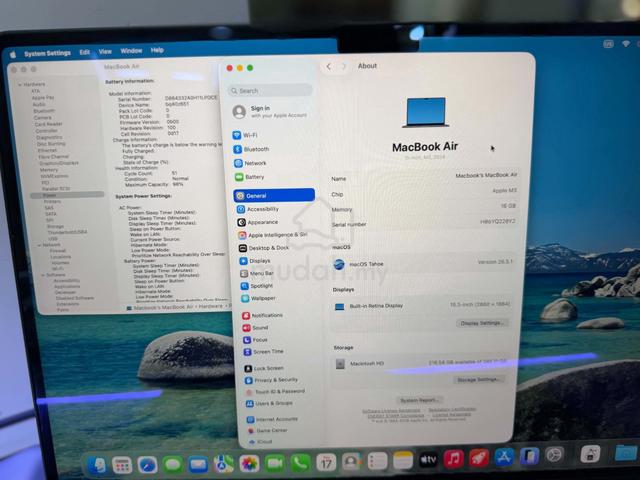
Task: Collapse the Network tree in System Information
Action: click(39, 245)
